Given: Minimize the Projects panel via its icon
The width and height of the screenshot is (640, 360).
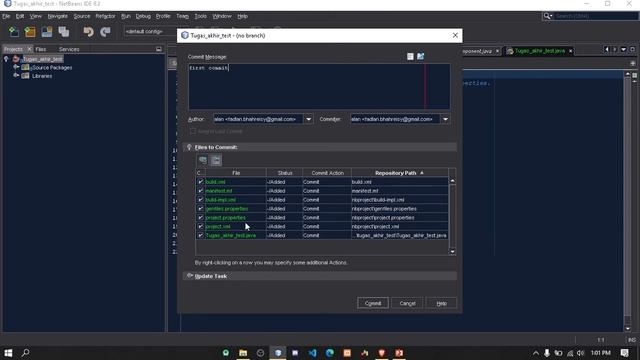Looking at the screenshot, I should [x=158, y=49].
